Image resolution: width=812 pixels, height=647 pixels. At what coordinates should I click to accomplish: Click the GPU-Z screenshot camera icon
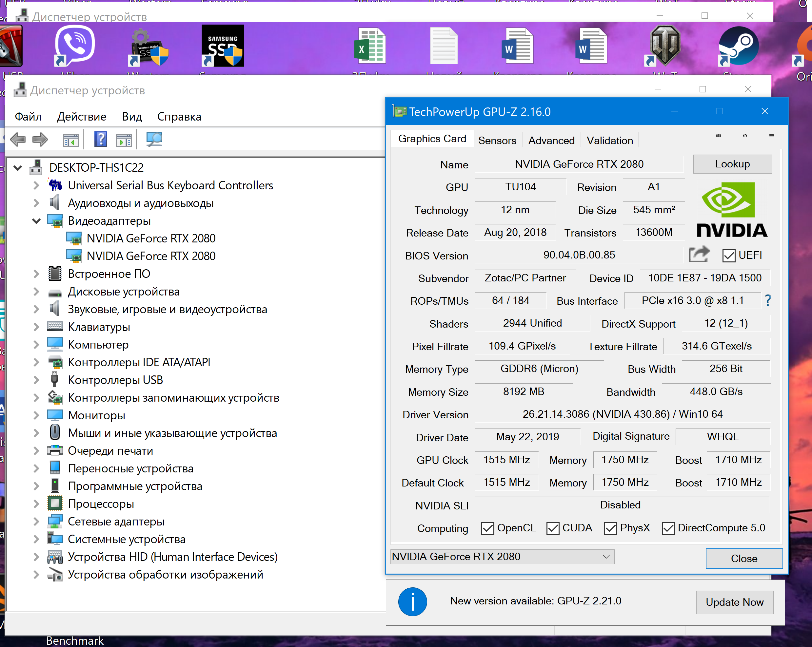pos(718,136)
